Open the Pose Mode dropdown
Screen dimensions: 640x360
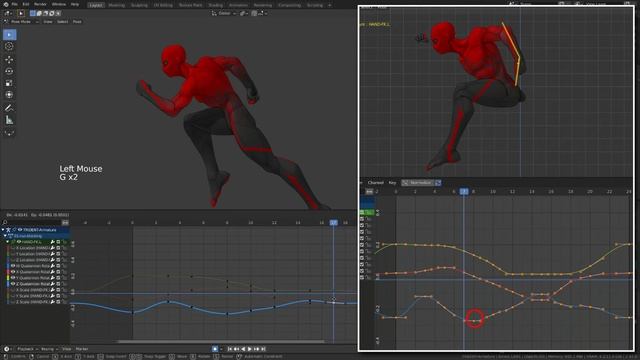coord(22,22)
